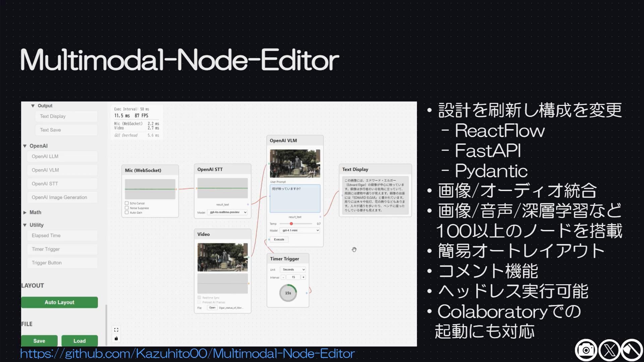The image size is (644, 362).
Task: Open the GitHub Multimodal-Node-Editor link
Action: click(x=187, y=354)
